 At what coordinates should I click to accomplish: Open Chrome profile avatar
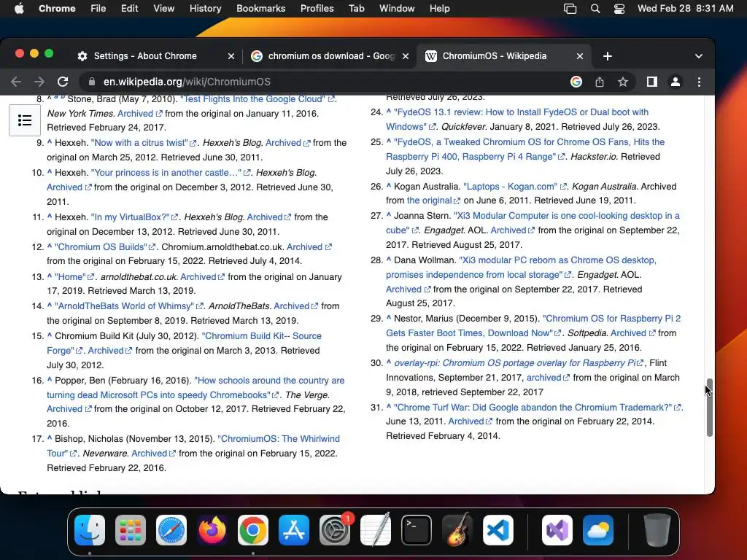675,82
